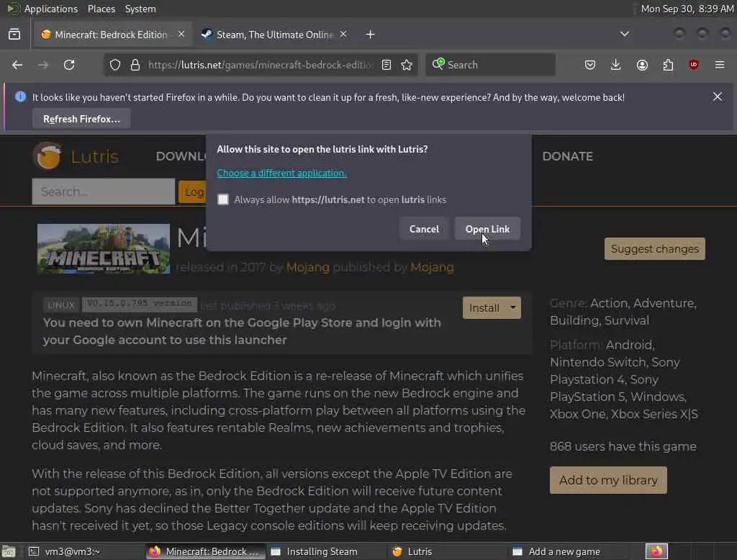Open the Firefox hamburger menu

point(720,65)
